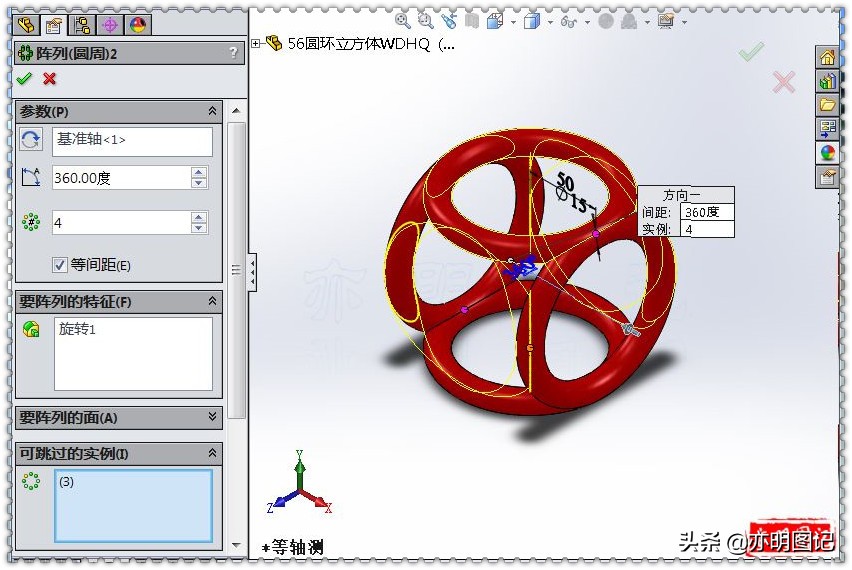Click the features to pattern icon beside 旋转1
Screen dimensions: 852x570
(x=31, y=329)
